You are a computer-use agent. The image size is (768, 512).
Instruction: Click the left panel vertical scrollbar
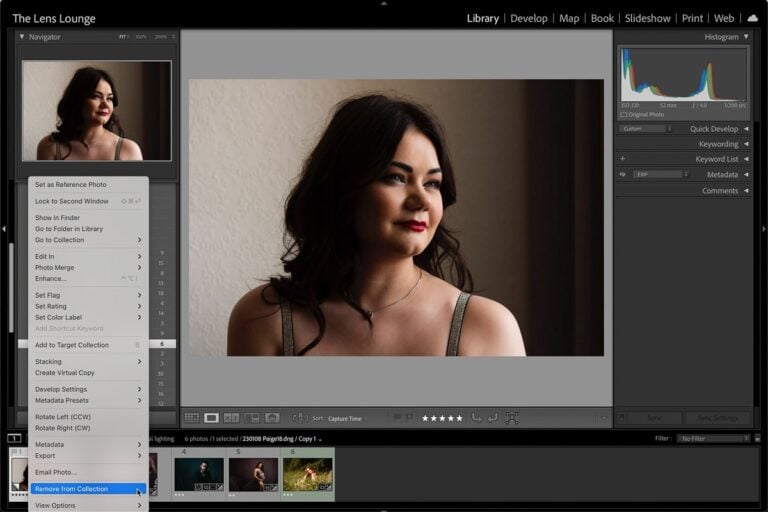point(11,287)
